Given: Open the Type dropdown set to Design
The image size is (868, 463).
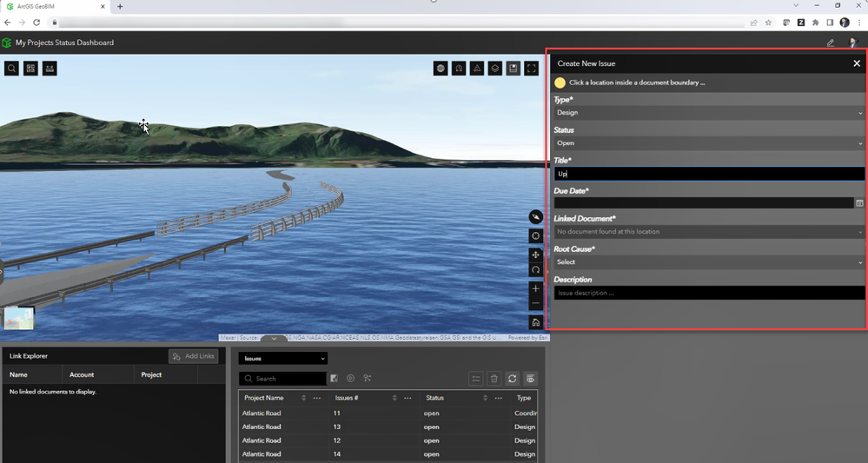Looking at the screenshot, I should 707,113.
